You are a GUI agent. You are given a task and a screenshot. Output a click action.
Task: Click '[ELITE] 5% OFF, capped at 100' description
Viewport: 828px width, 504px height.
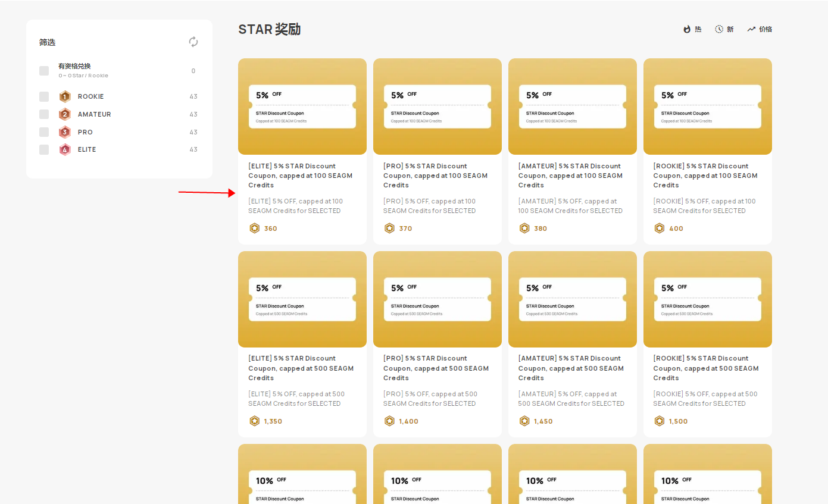[295, 206]
